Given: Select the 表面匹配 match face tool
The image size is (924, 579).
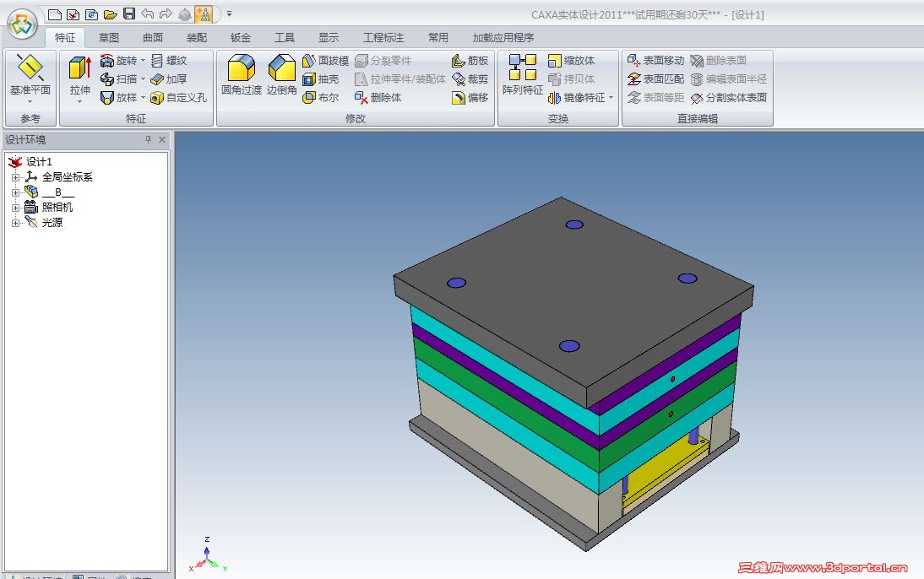Looking at the screenshot, I should 655,79.
